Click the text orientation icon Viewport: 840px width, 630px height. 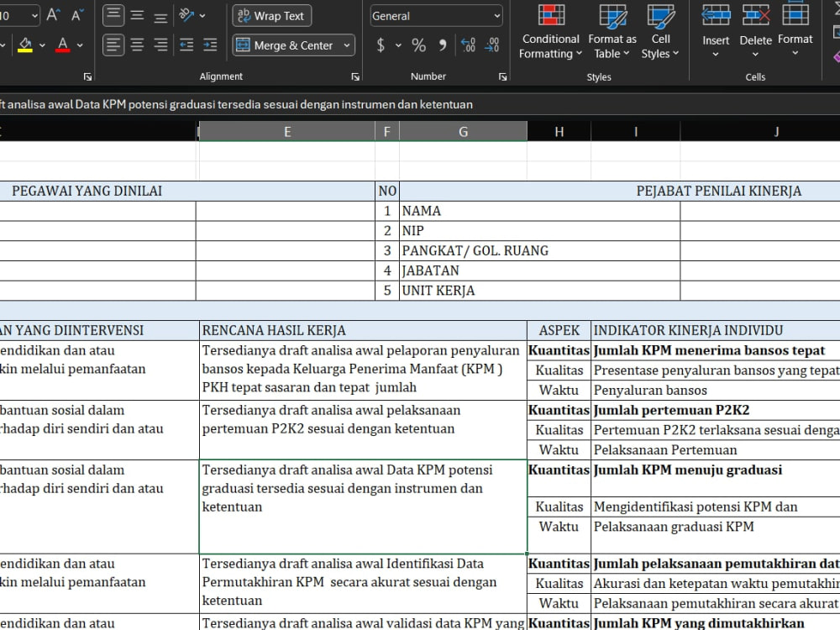[186, 15]
